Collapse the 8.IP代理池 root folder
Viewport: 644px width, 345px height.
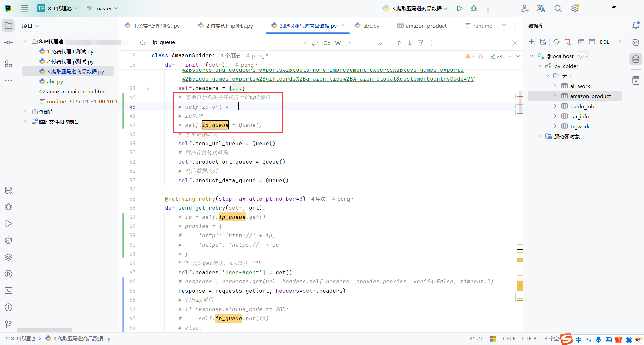coord(25,41)
